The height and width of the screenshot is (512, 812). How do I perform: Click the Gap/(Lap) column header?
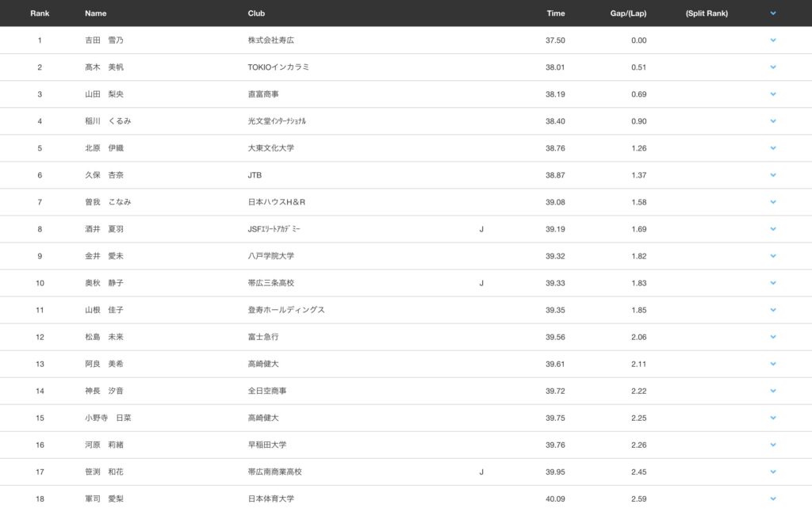(x=628, y=13)
